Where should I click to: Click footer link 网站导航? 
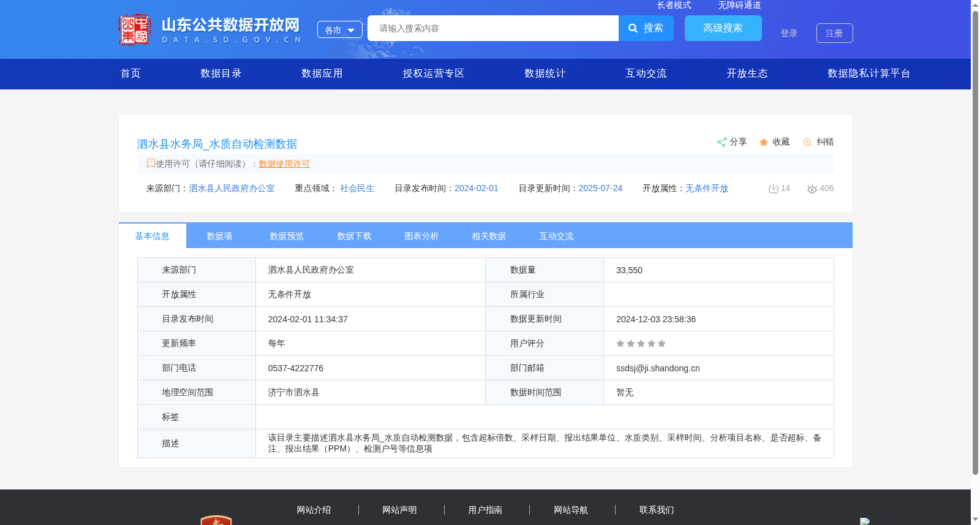point(571,510)
